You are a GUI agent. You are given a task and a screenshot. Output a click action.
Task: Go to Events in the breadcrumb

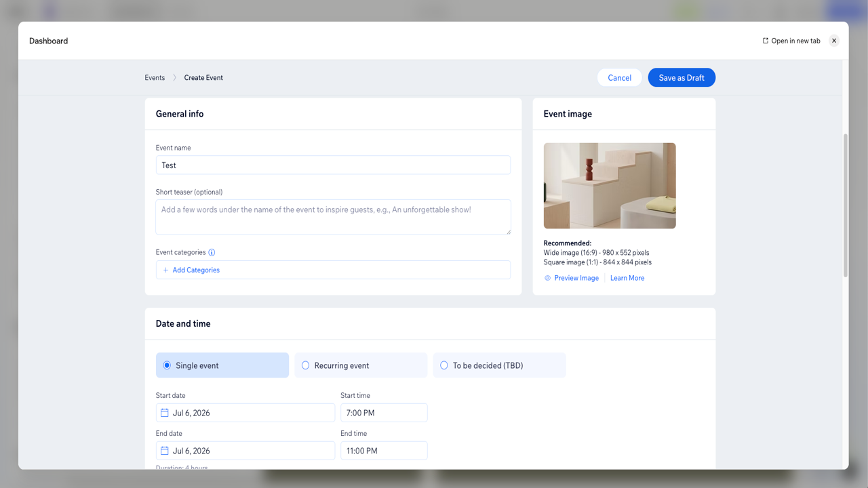tap(155, 78)
